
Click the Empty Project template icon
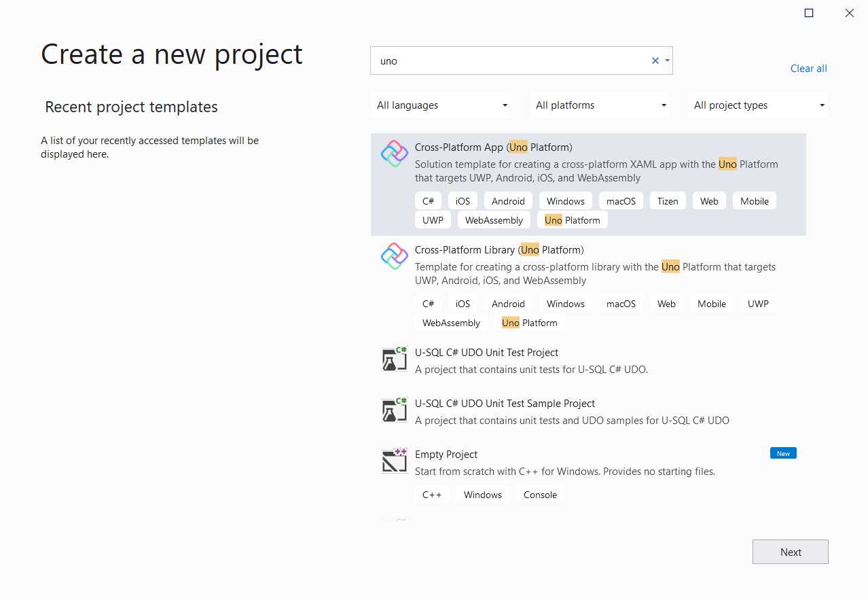tap(394, 461)
